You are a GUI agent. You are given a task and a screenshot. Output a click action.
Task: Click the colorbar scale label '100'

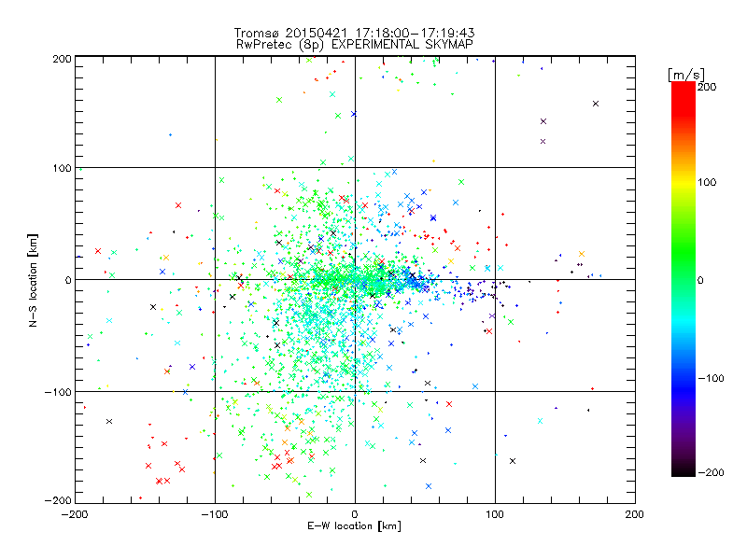point(707,182)
